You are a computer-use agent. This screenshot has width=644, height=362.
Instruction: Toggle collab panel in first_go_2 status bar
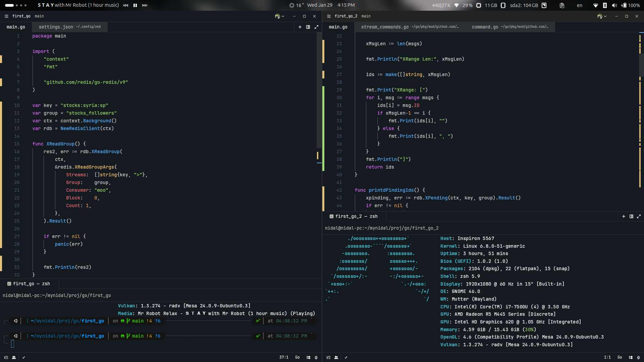click(336, 358)
